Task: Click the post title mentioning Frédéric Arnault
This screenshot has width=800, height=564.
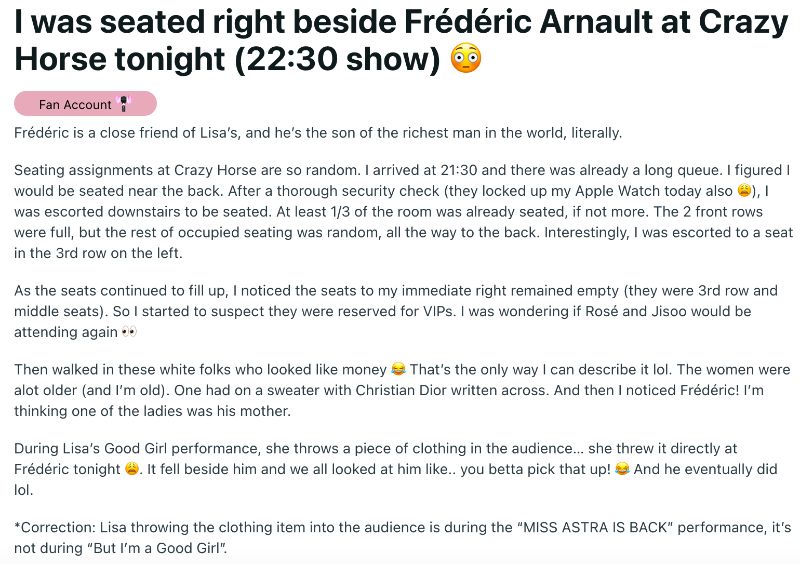Action: pos(400,40)
